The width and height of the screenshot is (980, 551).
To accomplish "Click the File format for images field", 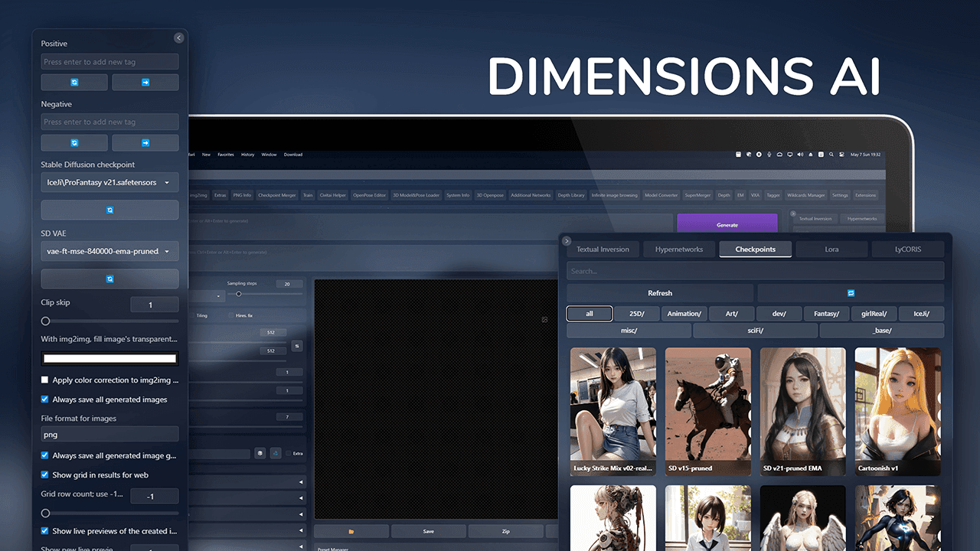I will click(109, 434).
